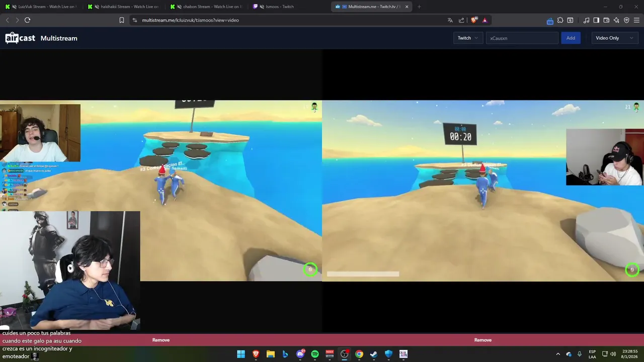
Task: Show hidden system tray icons
Action: 557,354
